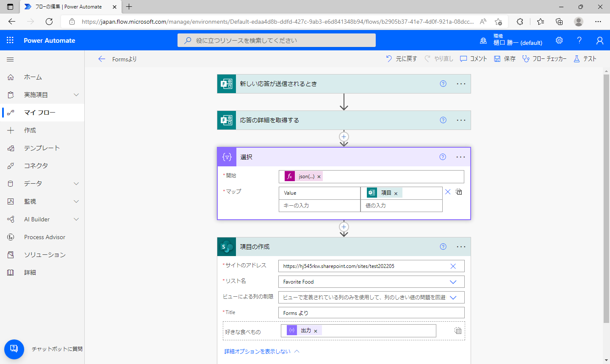Open Power Automate settings gear
The image size is (610, 364).
(x=559, y=40)
